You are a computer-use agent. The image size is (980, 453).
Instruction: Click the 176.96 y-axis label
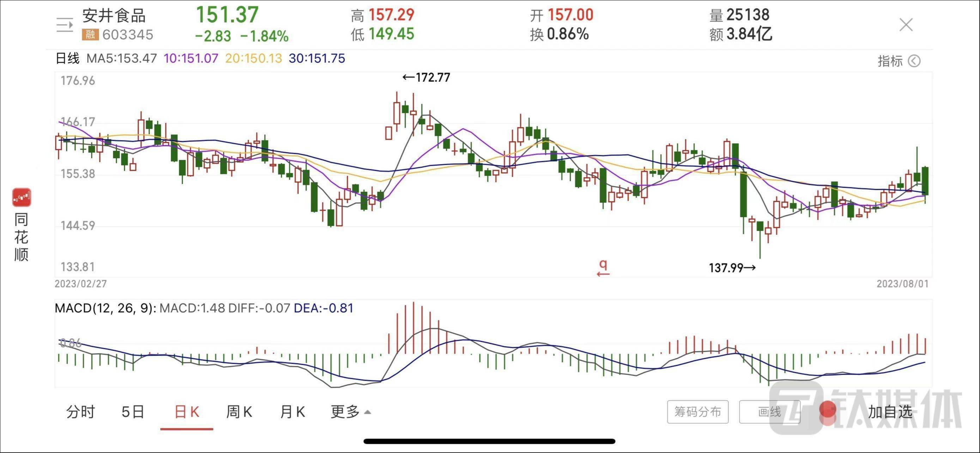point(78,81)
